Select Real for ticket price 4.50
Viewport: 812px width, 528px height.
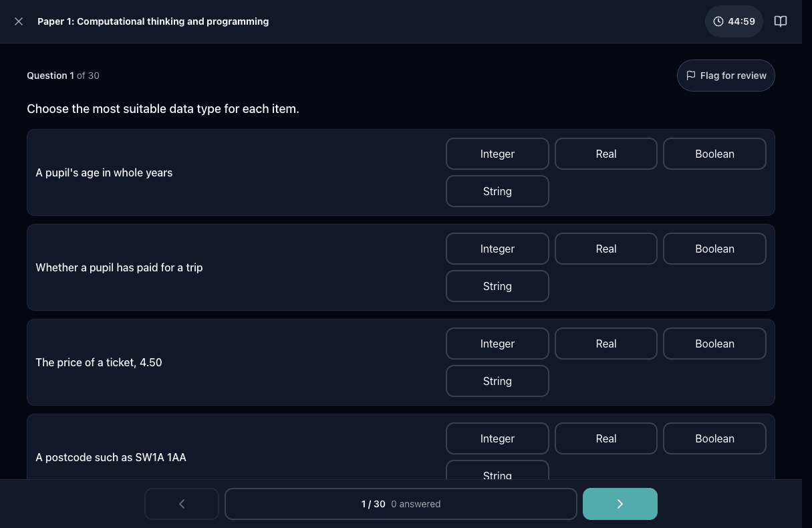606,344
